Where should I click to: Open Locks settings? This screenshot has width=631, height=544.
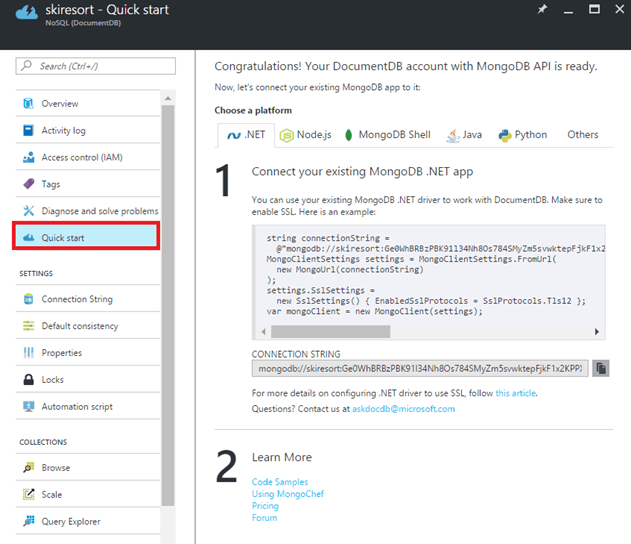[88, 379]
